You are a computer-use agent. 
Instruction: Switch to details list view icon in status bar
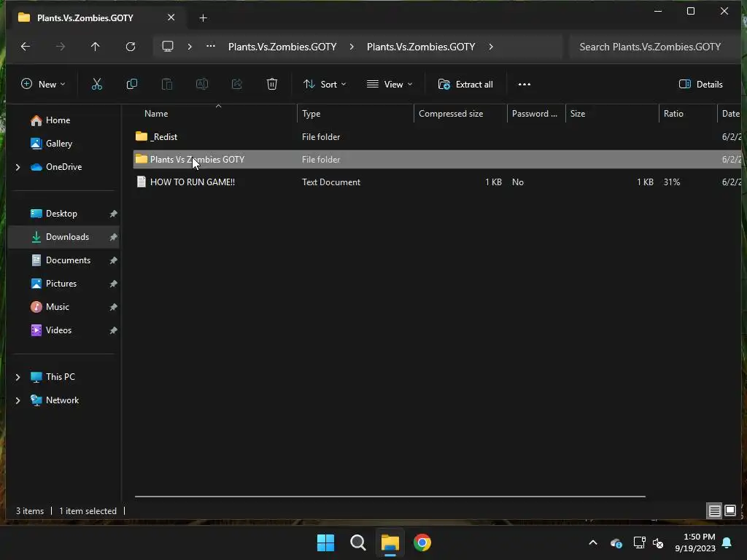715,511
